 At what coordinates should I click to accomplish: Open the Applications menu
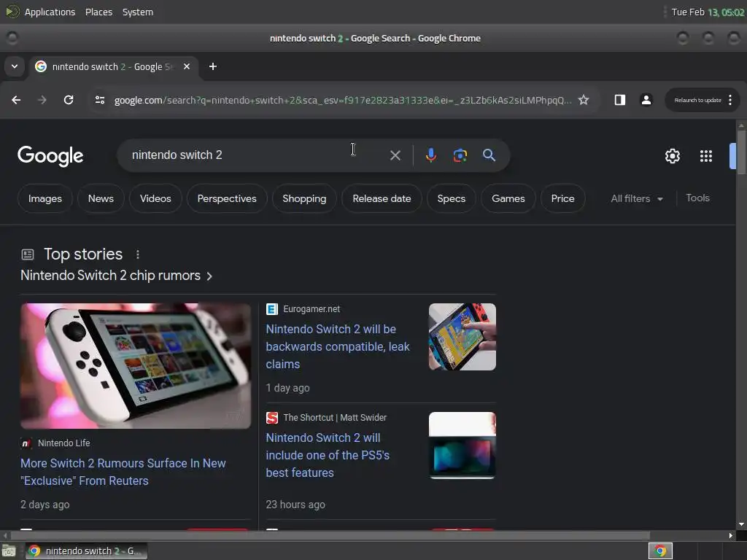tap(50, 12)
